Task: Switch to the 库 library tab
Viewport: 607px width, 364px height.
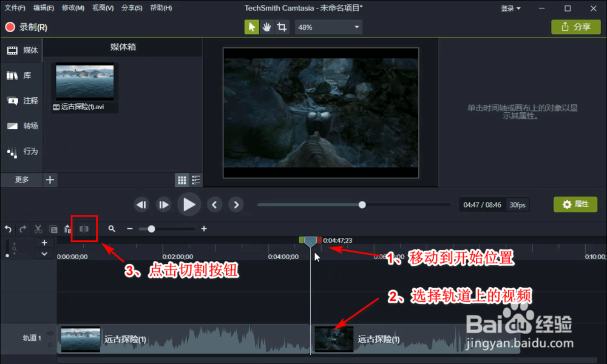Action: click(22, 75)
